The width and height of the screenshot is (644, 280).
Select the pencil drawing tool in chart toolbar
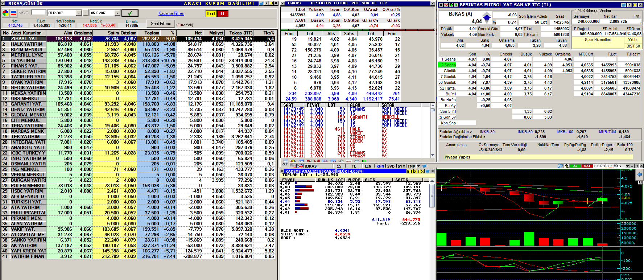pos(566,166)
